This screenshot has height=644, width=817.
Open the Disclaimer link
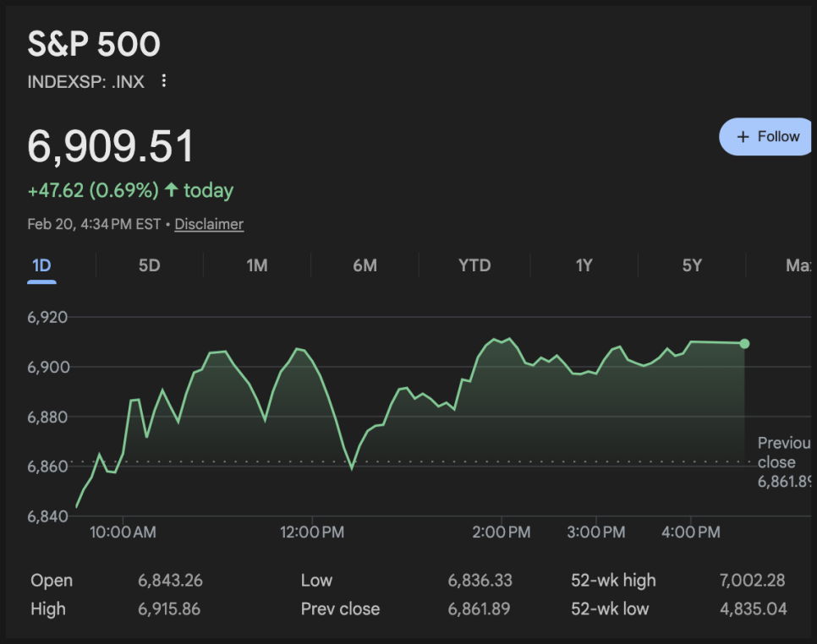point(209,224)
